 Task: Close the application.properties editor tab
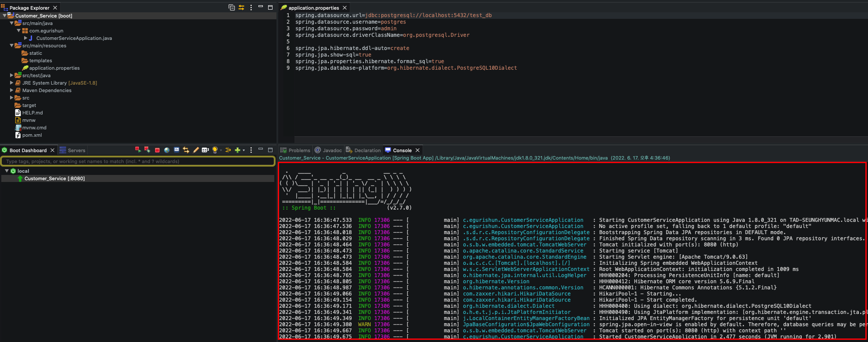coord(344,8)
